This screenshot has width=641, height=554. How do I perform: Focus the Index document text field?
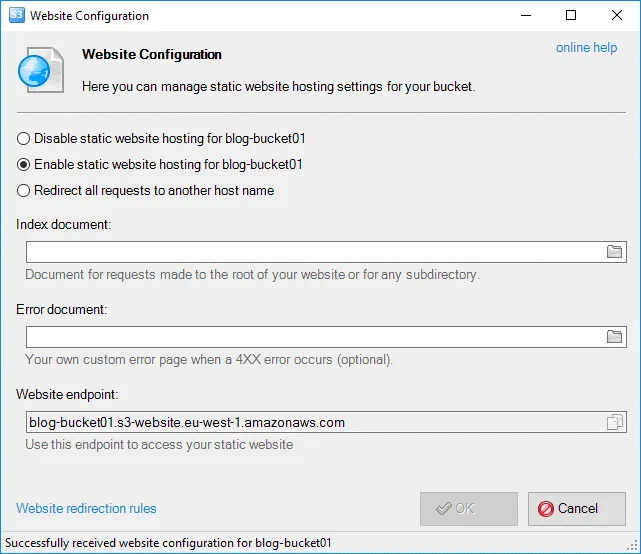310,252
